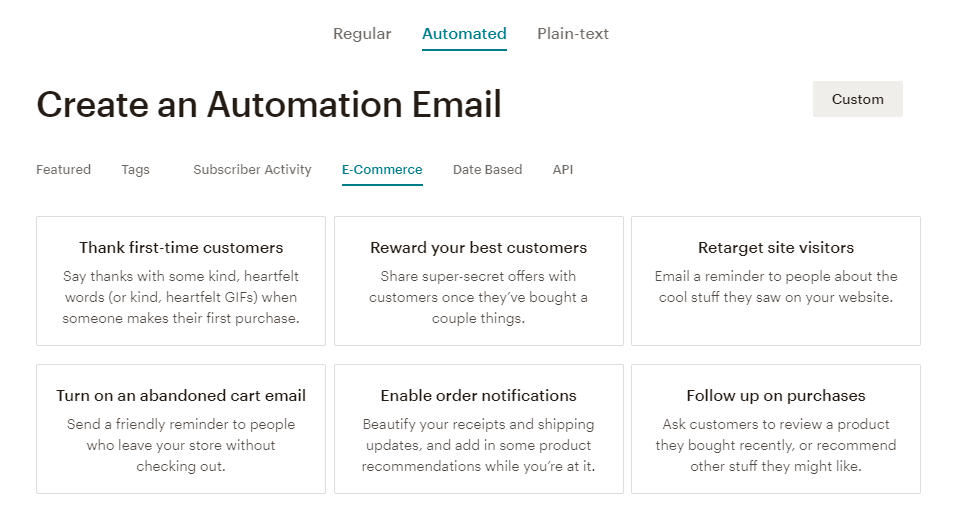This screenshot has width=960, height=509.
Task: Show the Featured automations category
Action: tap(63, 170)
